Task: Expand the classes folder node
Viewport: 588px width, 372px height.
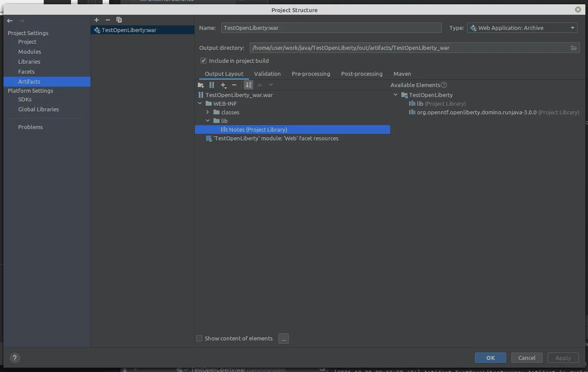Action: tap(207, 113)
